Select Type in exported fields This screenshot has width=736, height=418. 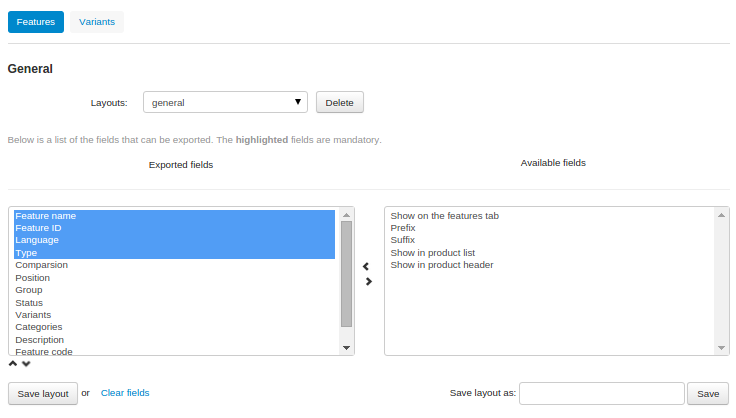coord(174,253)
